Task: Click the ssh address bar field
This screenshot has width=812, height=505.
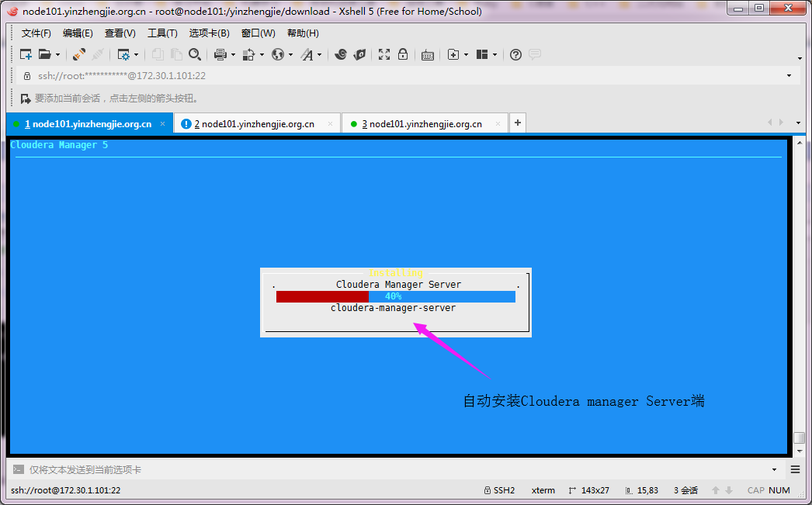Action: point(407,76)
